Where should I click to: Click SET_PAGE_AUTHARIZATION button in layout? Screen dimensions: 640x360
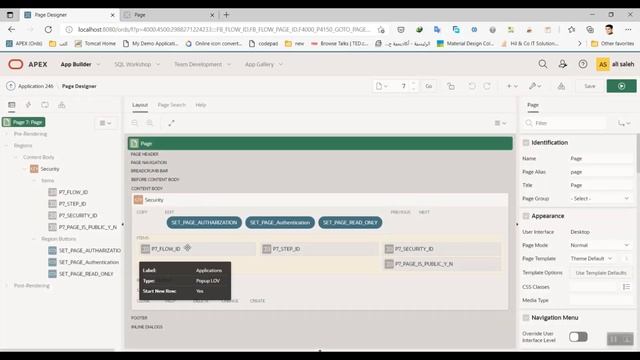tap(204, 222)
